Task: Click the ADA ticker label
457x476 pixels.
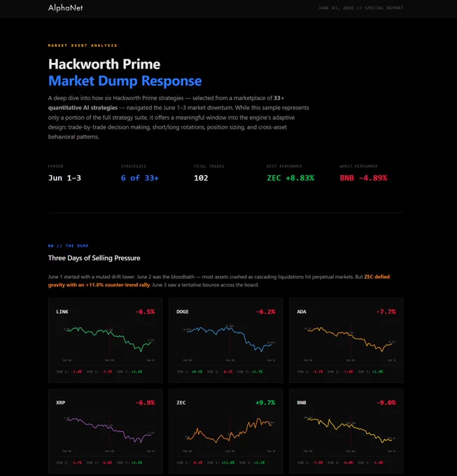Action: 302,311
